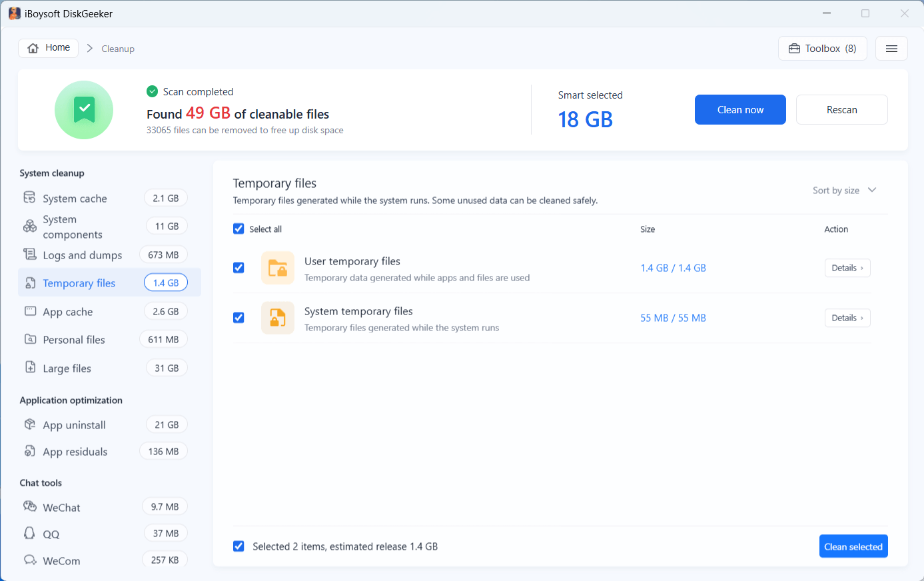
Task: Open the System cache category
Action: pyautogui.click(x=109, y=198)
